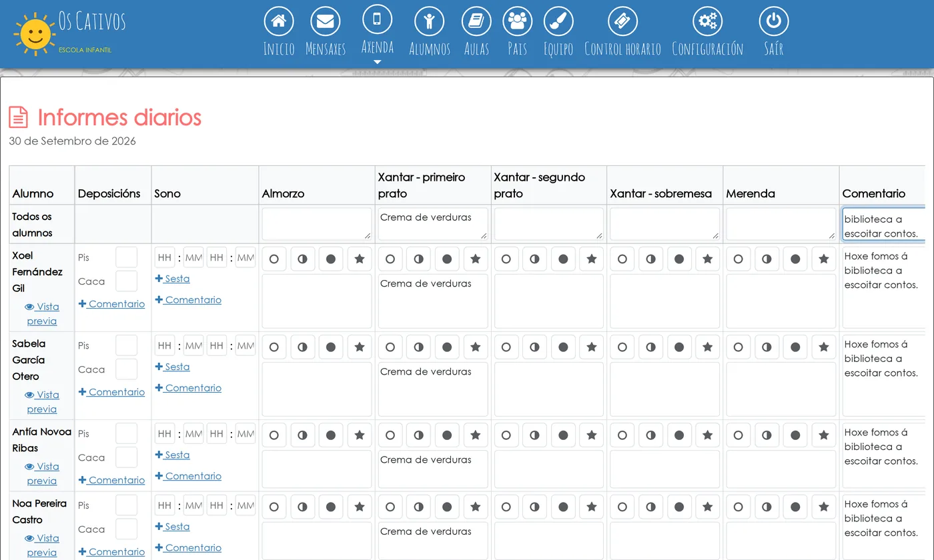Open Vista previa for Sabela García Otero
Viewport: 934px width, 560px height.
point(42,401)
